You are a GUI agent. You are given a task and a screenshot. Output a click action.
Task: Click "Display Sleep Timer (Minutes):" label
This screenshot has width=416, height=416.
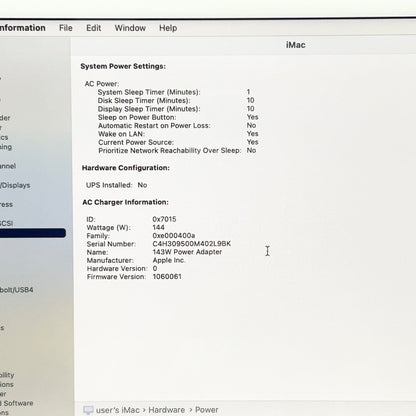(x=149, y=109)
